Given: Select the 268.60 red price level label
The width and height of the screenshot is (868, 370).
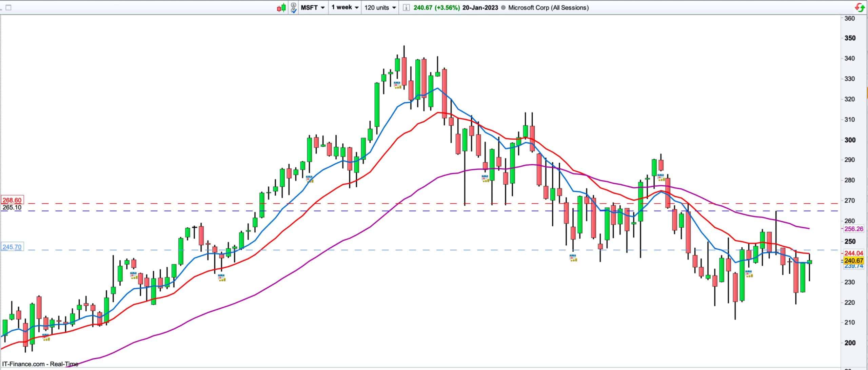Looking at the screenshot, I should 12,201.
